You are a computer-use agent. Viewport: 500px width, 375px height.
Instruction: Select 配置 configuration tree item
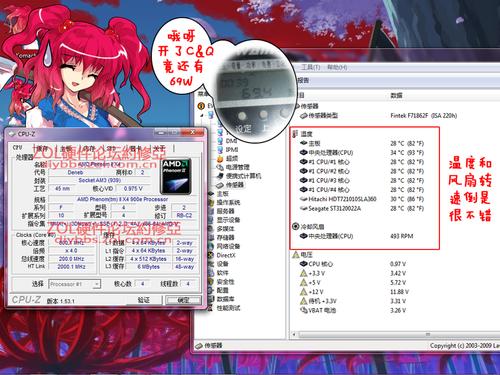tap(222, 290)
